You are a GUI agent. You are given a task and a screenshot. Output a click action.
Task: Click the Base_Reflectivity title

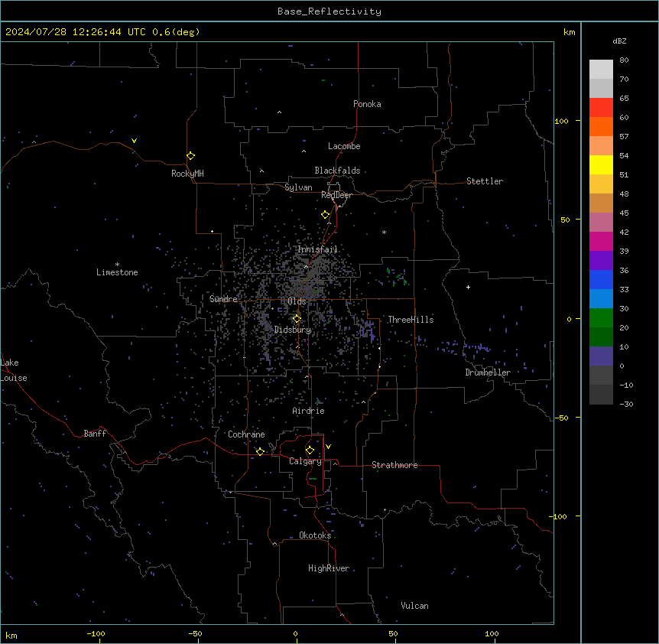pos(329,11)
